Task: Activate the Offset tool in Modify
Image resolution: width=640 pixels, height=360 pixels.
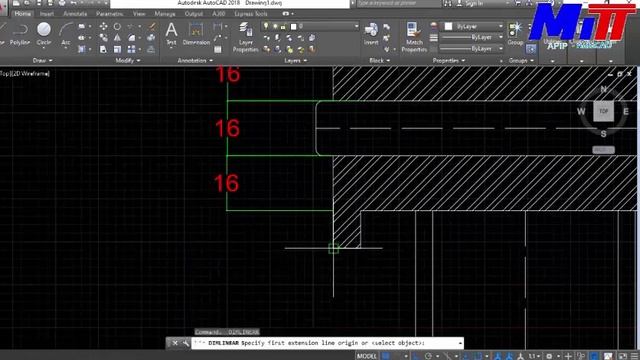Action: point(151,49)
